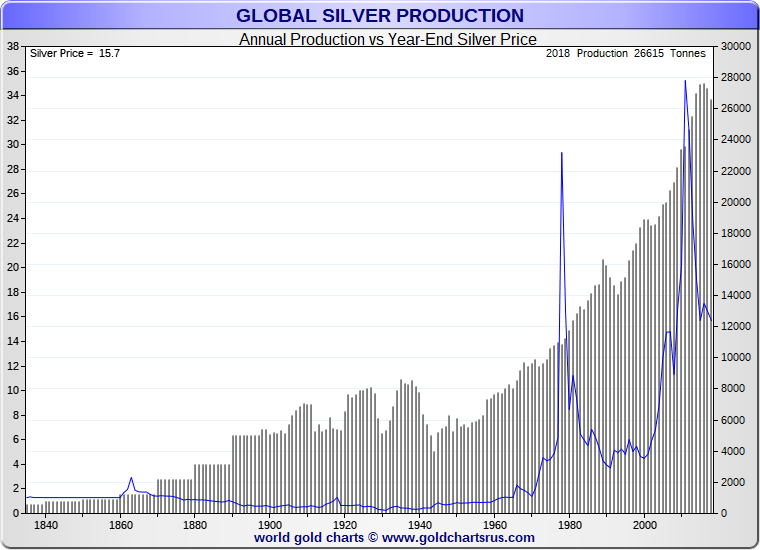Click the GLOBAL SILVER PRODUCTION chart title
This screenshot has width=760, height=550.
(x=379, y=16)
